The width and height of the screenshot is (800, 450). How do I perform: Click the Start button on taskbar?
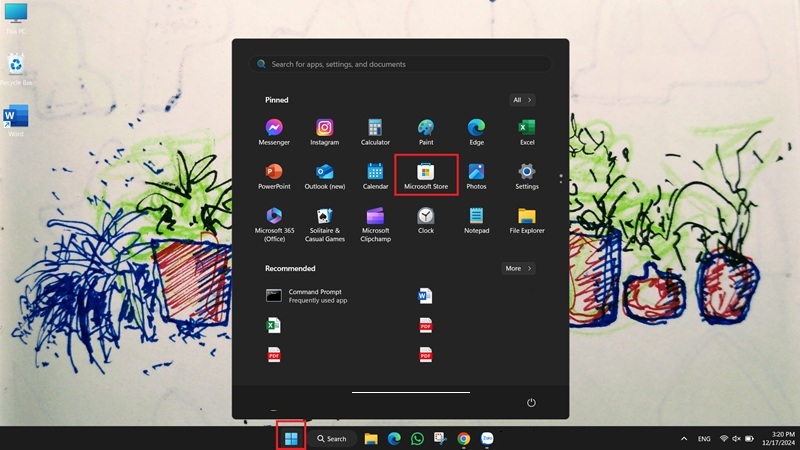point(291,438)
